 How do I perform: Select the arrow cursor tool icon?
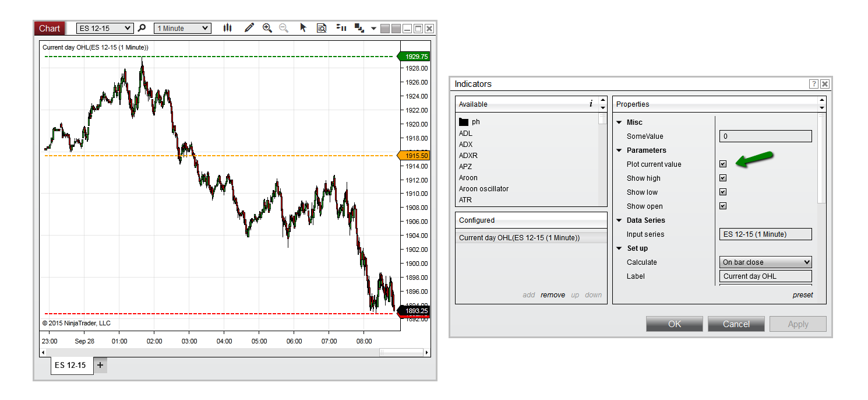[x=303, y=27]
